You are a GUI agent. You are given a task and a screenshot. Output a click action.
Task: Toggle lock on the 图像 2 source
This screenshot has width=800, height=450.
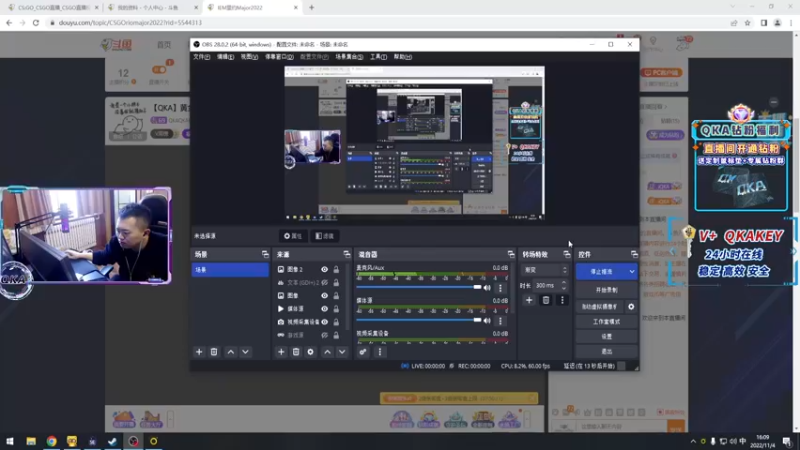point(336,269)
